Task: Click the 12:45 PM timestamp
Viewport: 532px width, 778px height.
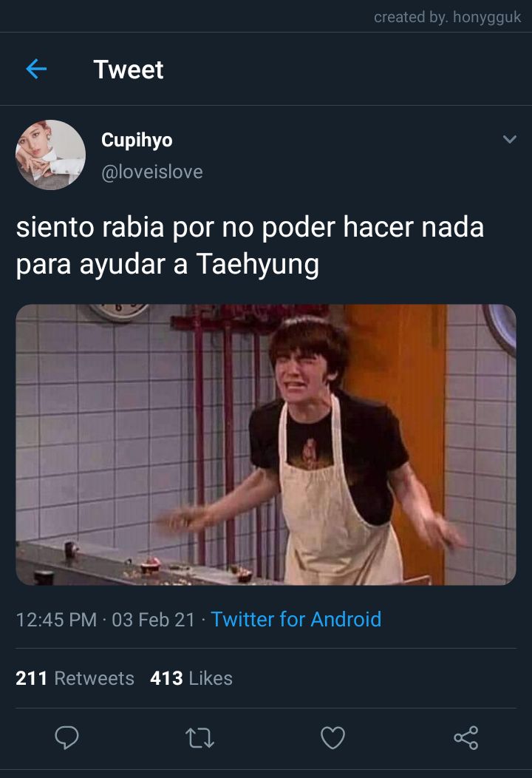Action: click(x=56, y=620)
